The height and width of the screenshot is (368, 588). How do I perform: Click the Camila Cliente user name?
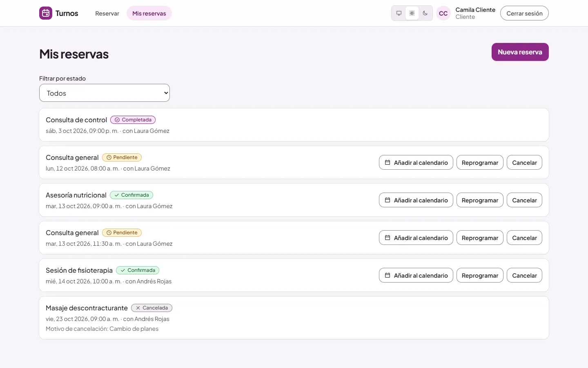click(475, 10)
